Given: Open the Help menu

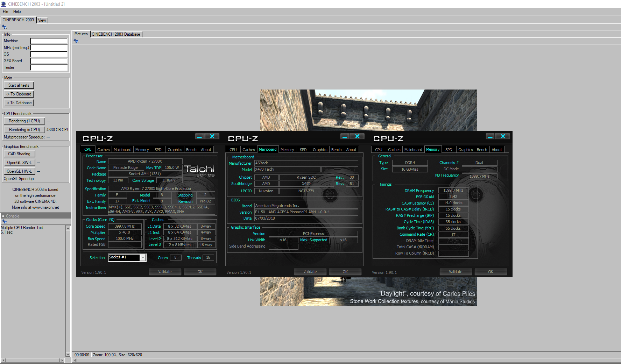Looking at the screenshot, I should 17,12.
